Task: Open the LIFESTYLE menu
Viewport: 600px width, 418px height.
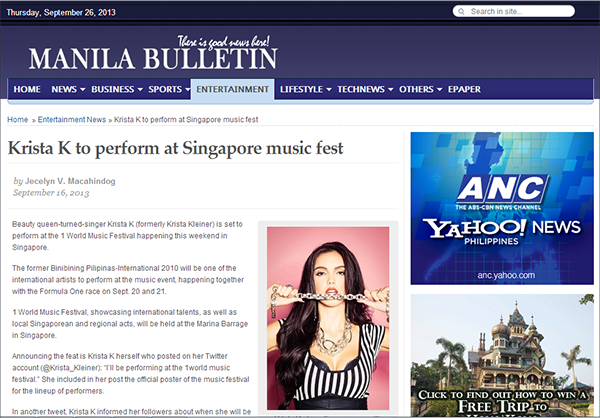Action: click(x=302, y=89)
